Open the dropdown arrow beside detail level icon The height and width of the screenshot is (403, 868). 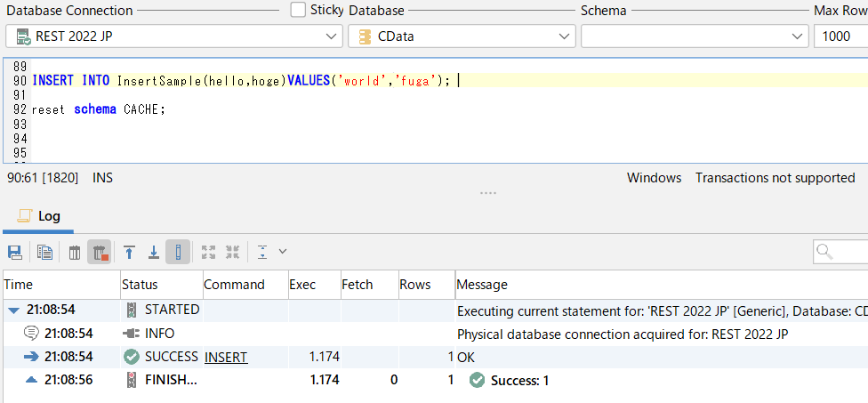pos(283,253)
